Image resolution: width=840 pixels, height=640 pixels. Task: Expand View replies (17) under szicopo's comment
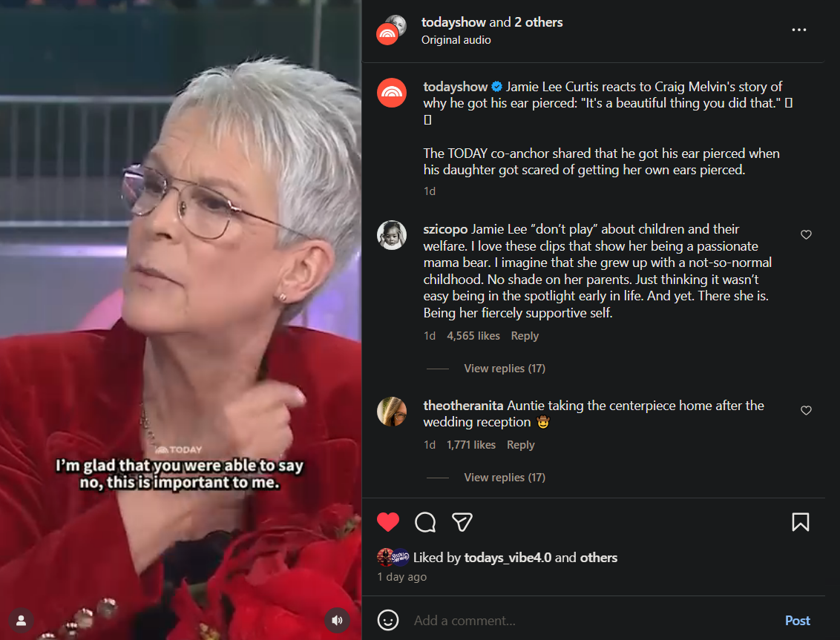pyautogui.click(x=505, y=369)
